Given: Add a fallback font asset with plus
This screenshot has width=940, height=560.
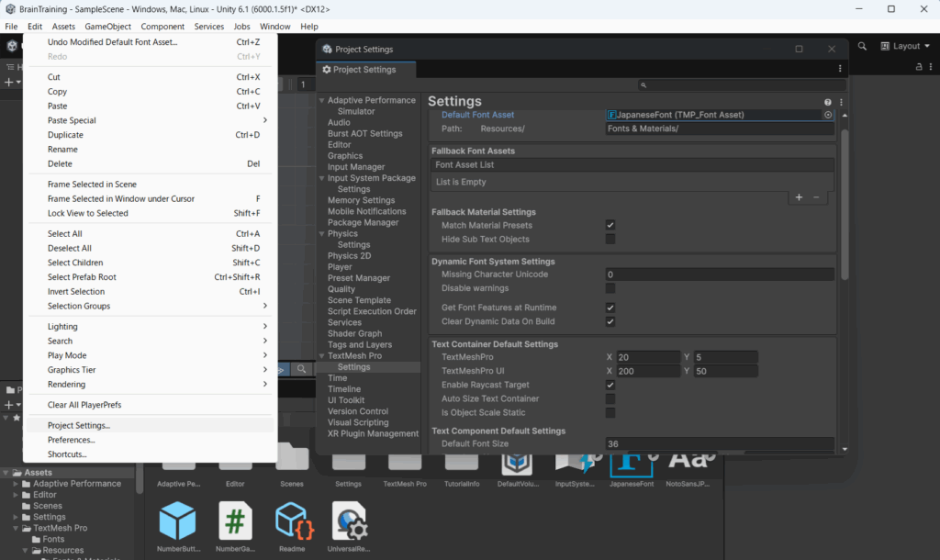Looking at the screenshot, I should pyautogui.click(x=800, y=197).
